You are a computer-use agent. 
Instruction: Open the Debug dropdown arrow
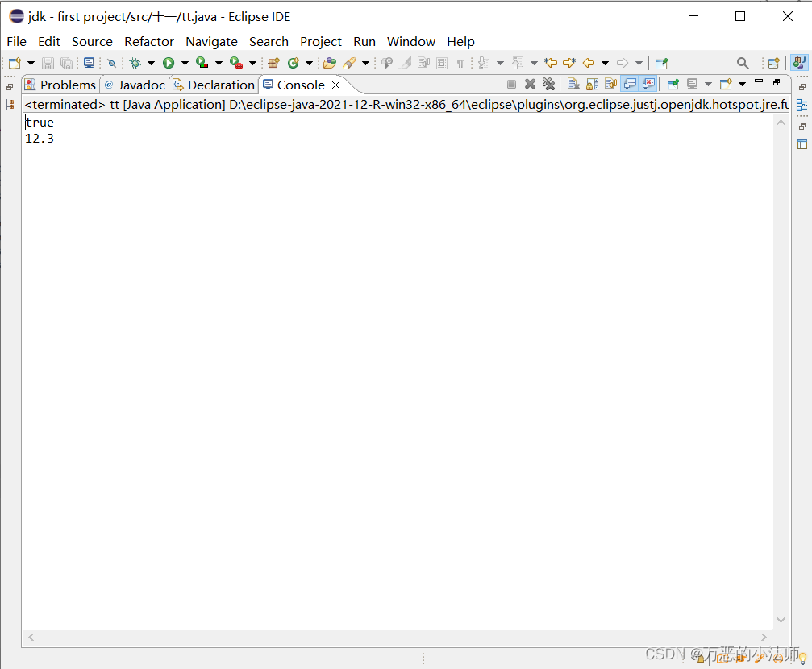tap(152, 63)
